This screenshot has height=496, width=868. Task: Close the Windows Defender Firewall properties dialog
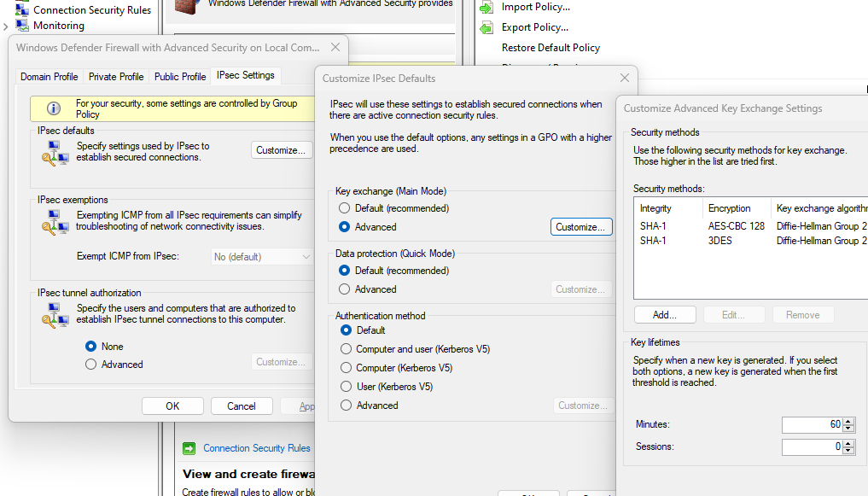click(335, 47)
